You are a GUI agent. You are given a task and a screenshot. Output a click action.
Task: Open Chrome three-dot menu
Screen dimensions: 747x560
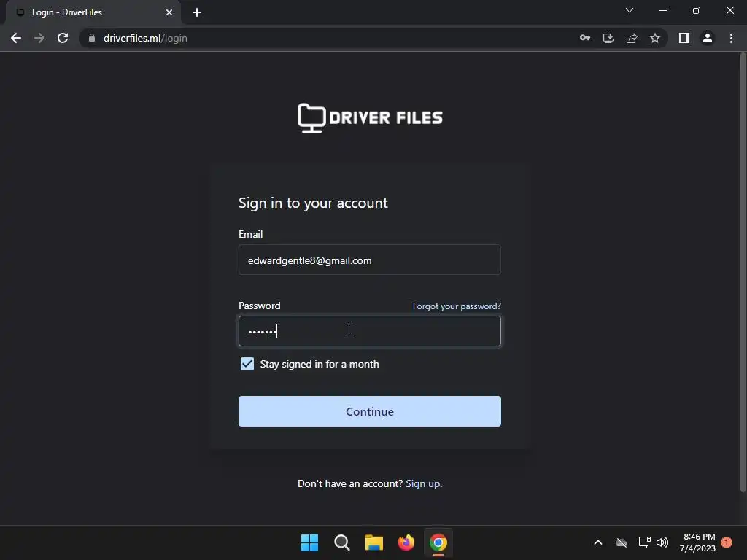731,38
